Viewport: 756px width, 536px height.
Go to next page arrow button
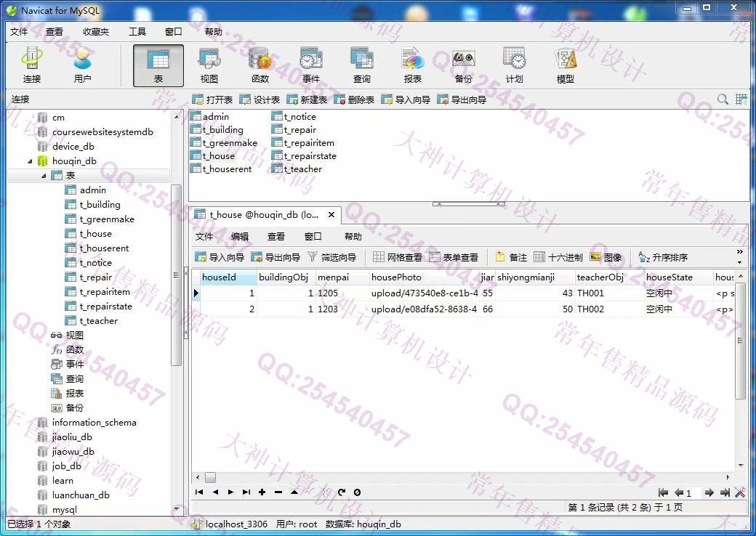(709, 492)
